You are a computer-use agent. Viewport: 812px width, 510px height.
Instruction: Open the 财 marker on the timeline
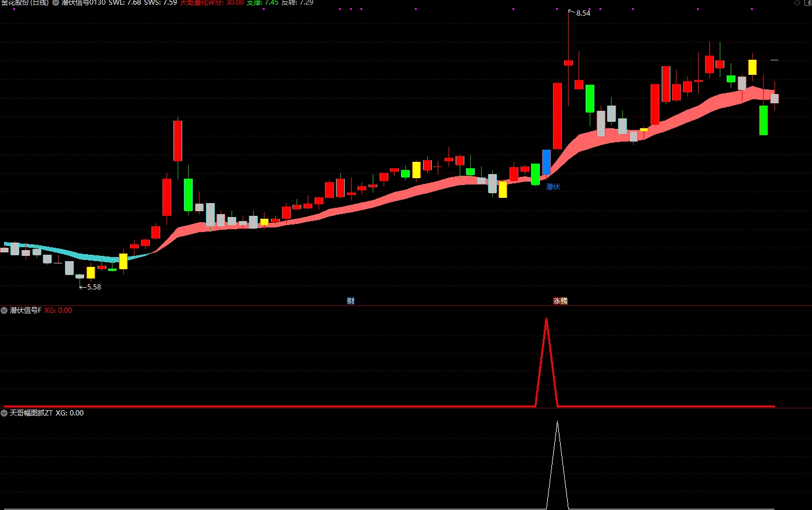tap(351, 301)
